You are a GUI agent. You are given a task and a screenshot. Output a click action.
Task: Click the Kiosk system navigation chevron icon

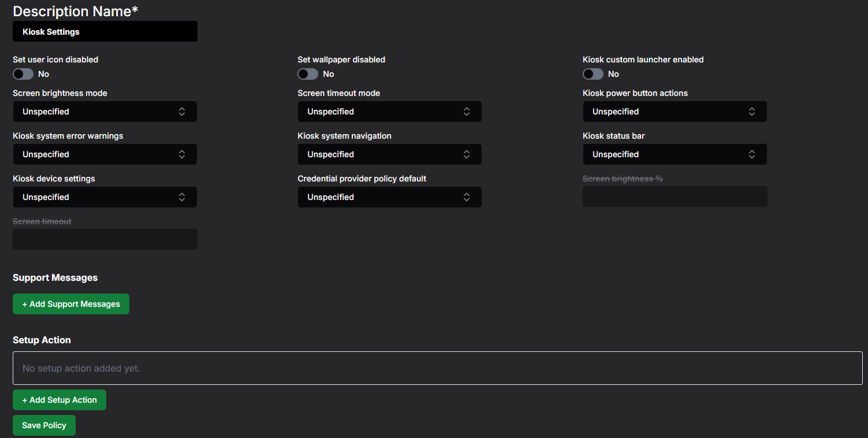pyautogui.click(x=467, y=154)
